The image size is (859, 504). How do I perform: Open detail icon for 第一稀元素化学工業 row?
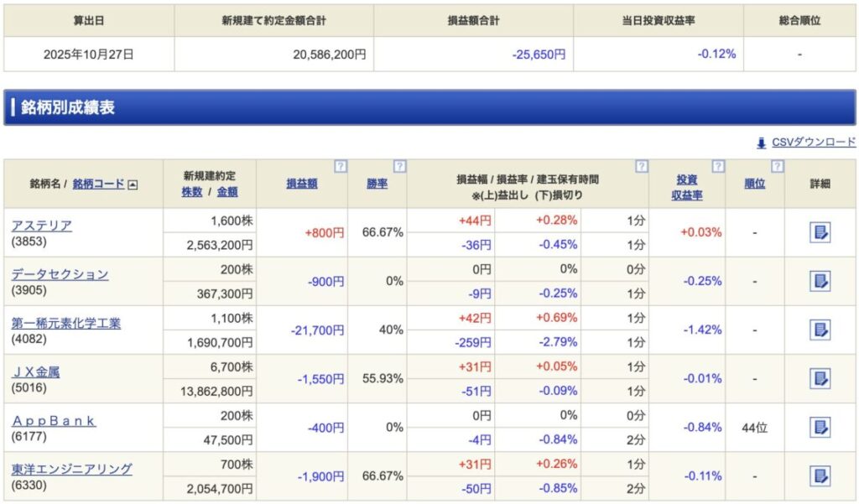pyautogui.click(x=820, y=330)
